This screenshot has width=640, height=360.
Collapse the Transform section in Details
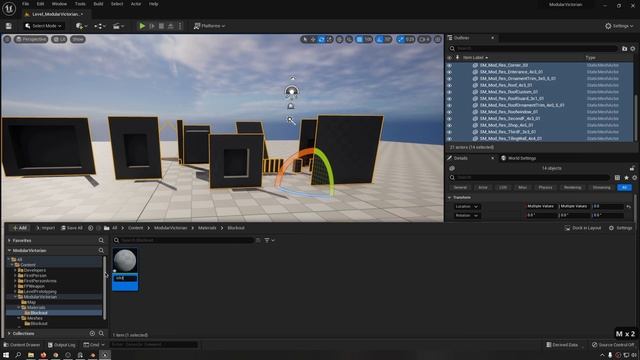(450, 198)
